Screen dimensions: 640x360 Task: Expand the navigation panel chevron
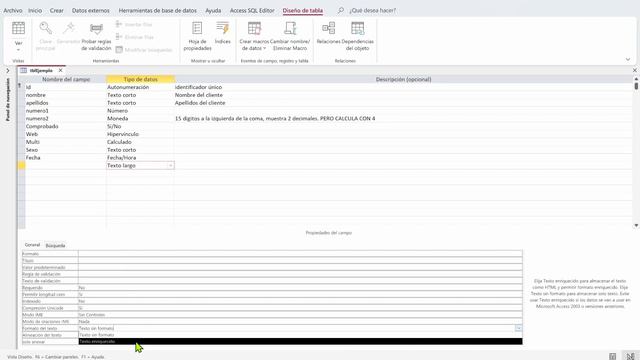pos(7,71)
